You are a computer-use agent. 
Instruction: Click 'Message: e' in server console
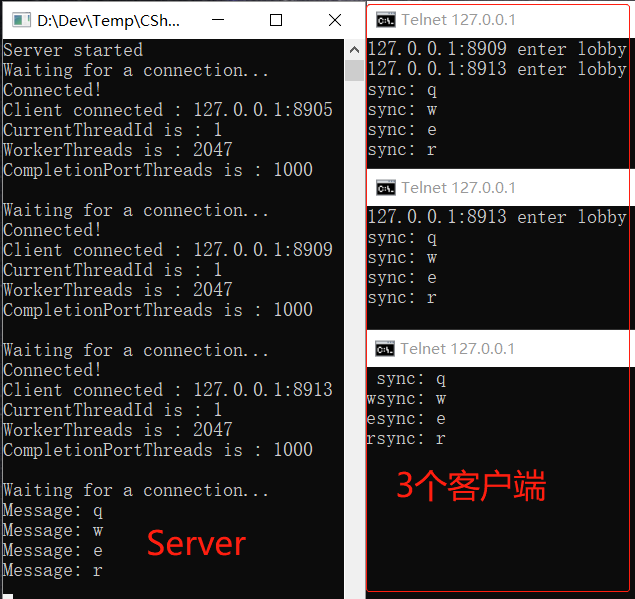(53, 550)
